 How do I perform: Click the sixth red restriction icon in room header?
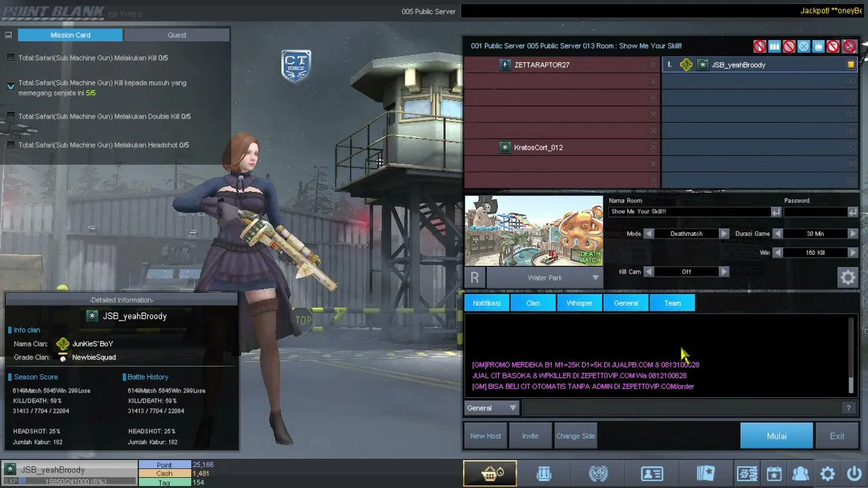(834, 46)
